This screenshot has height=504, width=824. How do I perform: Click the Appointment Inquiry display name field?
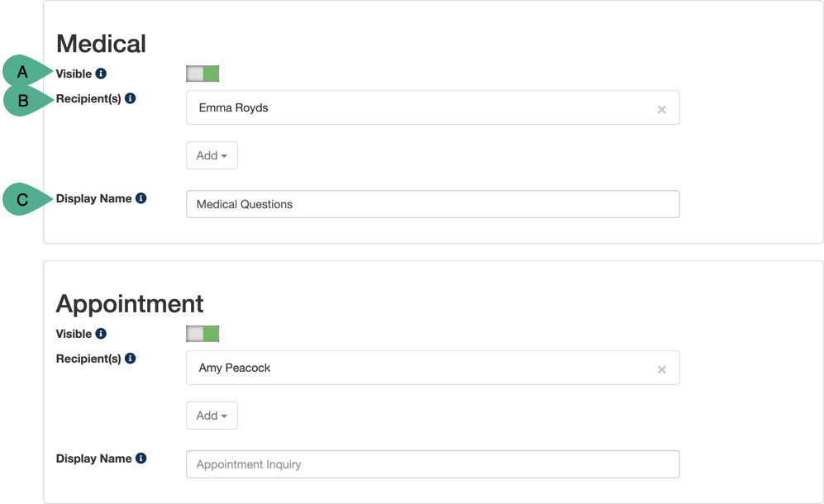tap(432, 464)
